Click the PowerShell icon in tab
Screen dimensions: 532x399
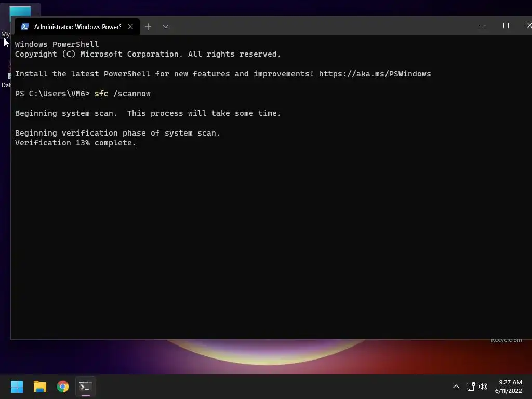(24, 26)
